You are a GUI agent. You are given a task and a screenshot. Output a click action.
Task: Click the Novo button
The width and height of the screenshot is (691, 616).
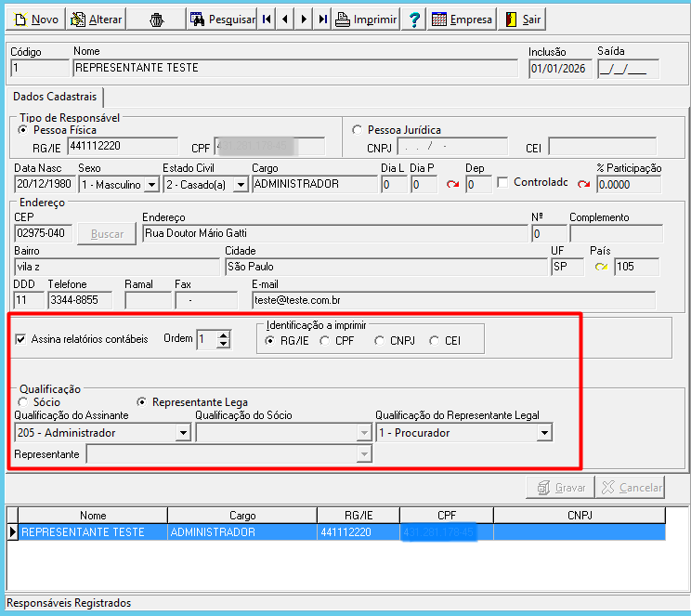pos(35,20)
